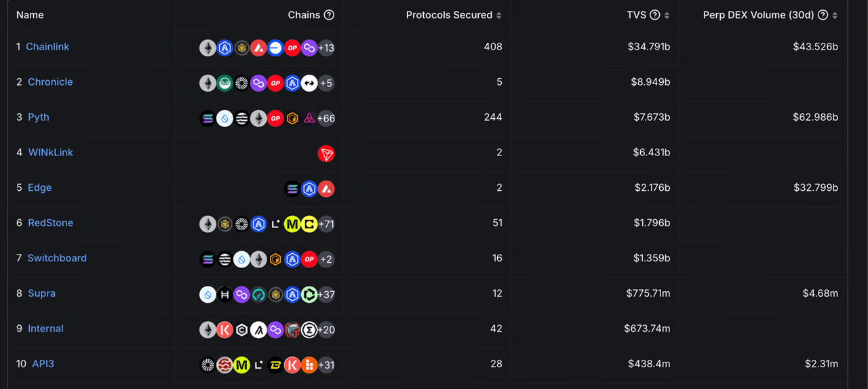Screen dimensions: 868x389
Task: Sort by Perp DEX Volume sort arrows
Action: (835, 16)
